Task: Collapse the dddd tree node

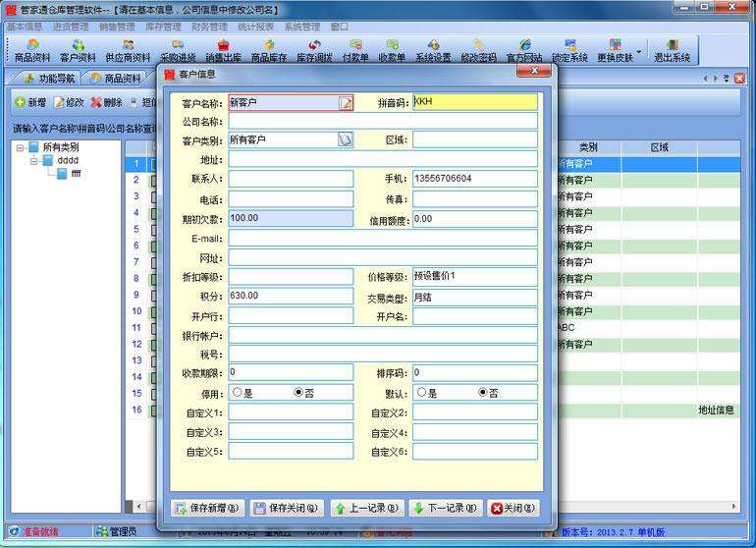Action: (x=34, y=161)
